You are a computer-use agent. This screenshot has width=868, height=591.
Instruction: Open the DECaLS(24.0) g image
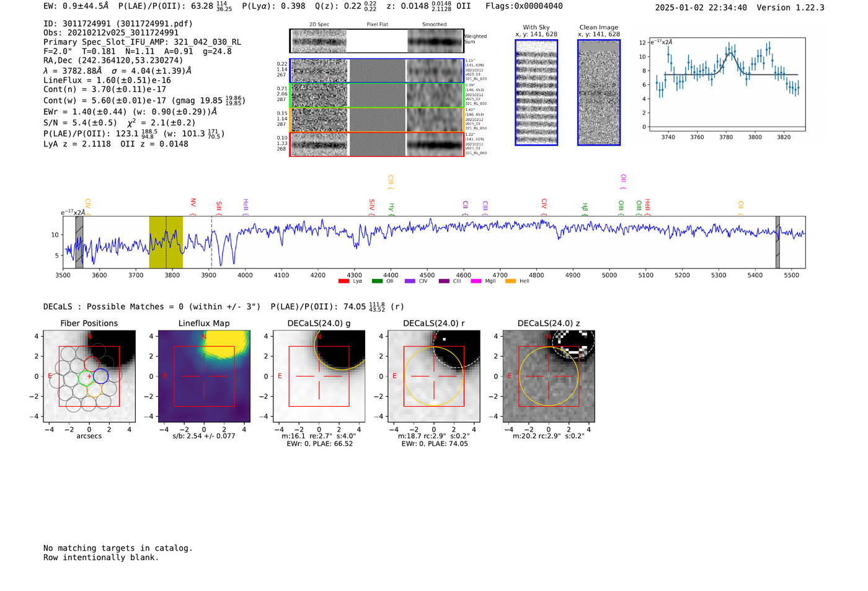point(319,376)
